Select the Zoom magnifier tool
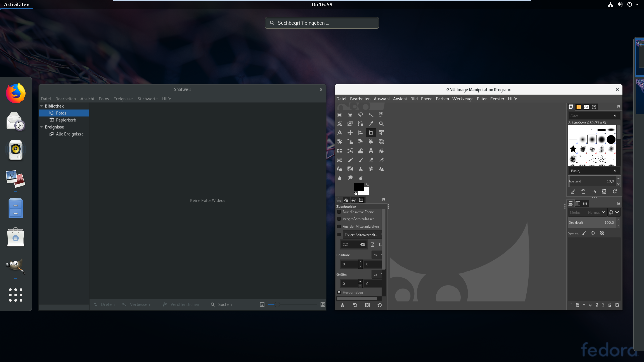The width and height of the screenshot is (644, 362). pos(381,124)
